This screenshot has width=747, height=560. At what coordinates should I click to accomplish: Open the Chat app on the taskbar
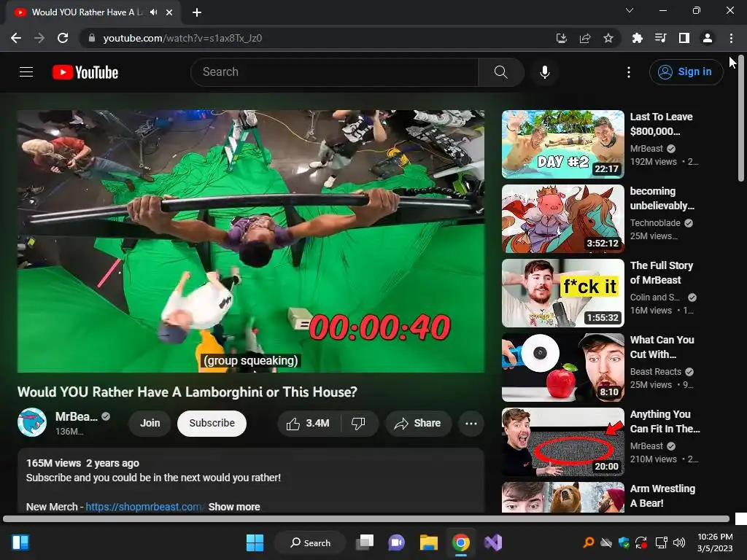(x=396, y=542)
